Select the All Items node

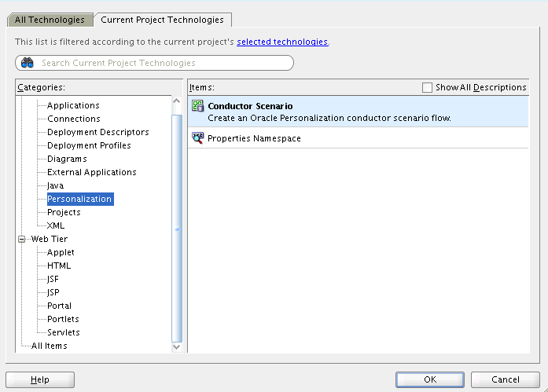coord(50,346)
